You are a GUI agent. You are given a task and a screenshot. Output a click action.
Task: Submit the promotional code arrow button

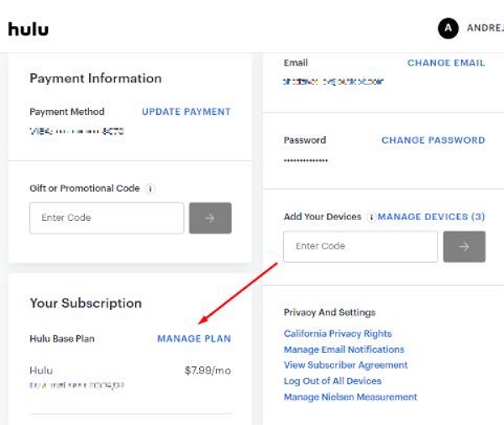click(210, 218)
